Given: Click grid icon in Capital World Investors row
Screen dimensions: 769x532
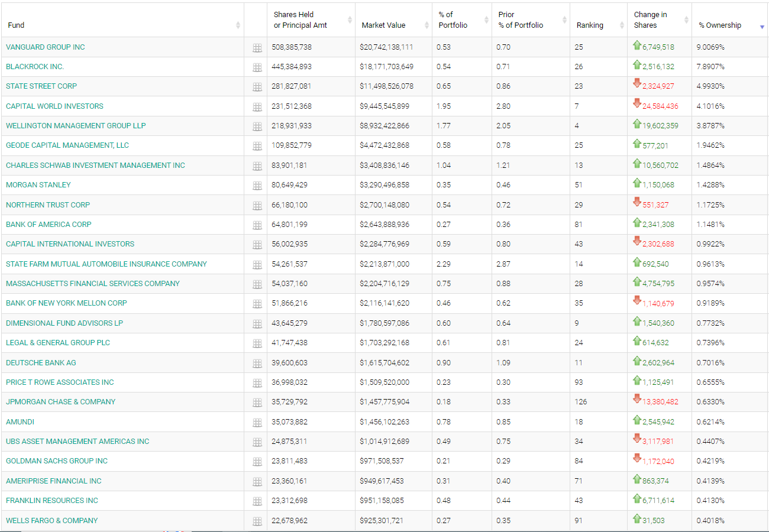Looking at the screenshot, I should pyautogui.click(x=257, y=107).
